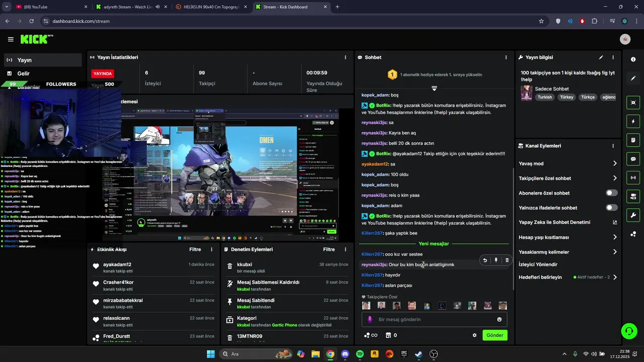The width and height of the screenshot is (644, 362).
Task: Click Filtre in Etkinlik Akışı panel
Action: [195, 249]
